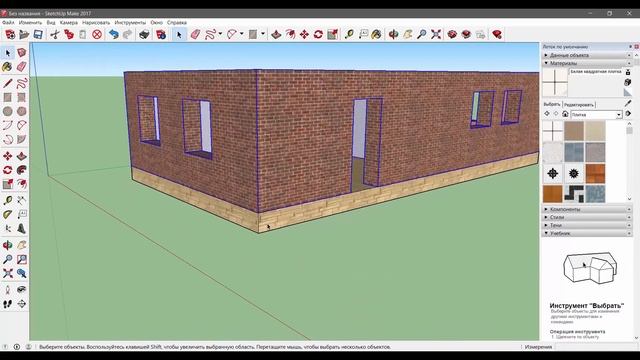This screenshot has width=640, height=360.
Task: Choose the Polygon tool in left toolbar
Action: 22,111
